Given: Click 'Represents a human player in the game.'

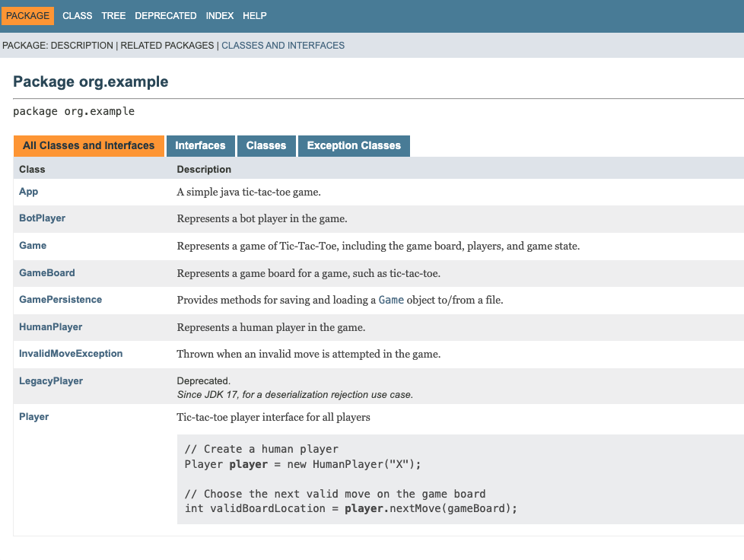Looking at the screenshot, I should pos(271,327).
